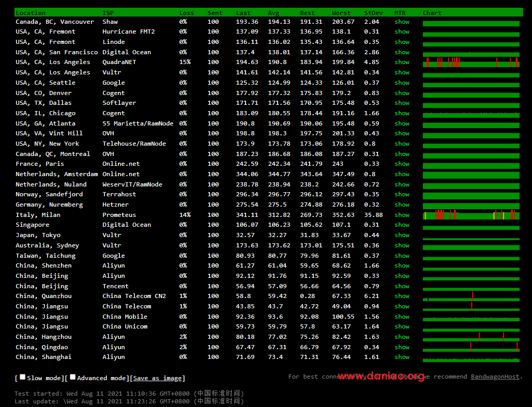Click the Hangzhou Aliyun latency chart
The width and height of the screenshot is (532, 407).
click(x=471, y=337)
